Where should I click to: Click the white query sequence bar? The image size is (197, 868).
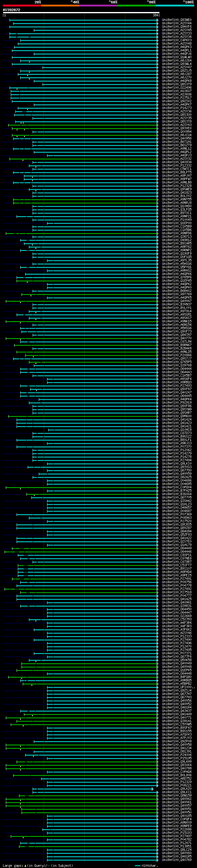[x=81, y=12]
